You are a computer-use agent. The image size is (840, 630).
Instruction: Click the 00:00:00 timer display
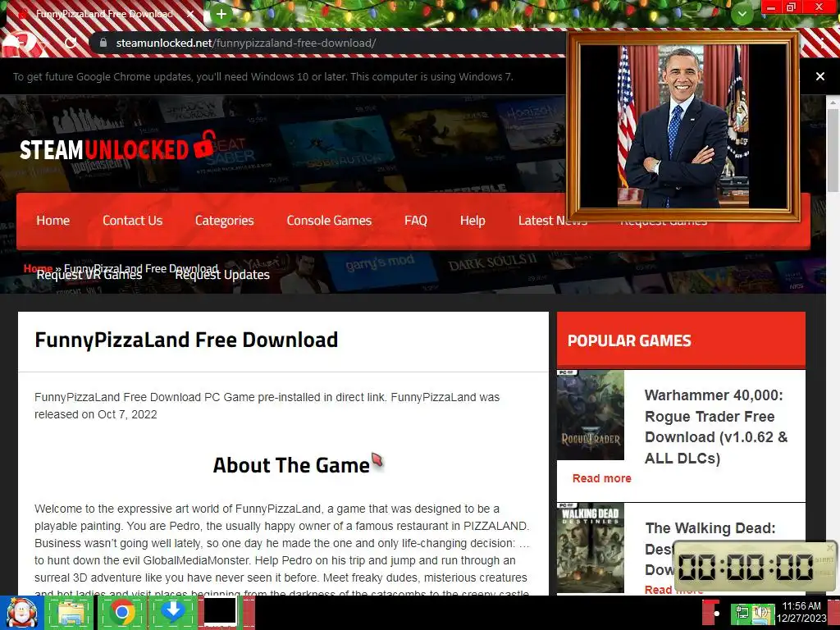[x=746, y=567]
